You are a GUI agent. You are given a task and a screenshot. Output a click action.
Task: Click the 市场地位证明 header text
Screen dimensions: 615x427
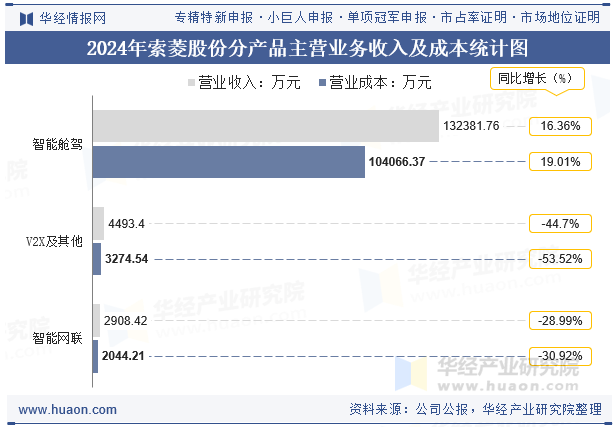[x=560, y=18]
